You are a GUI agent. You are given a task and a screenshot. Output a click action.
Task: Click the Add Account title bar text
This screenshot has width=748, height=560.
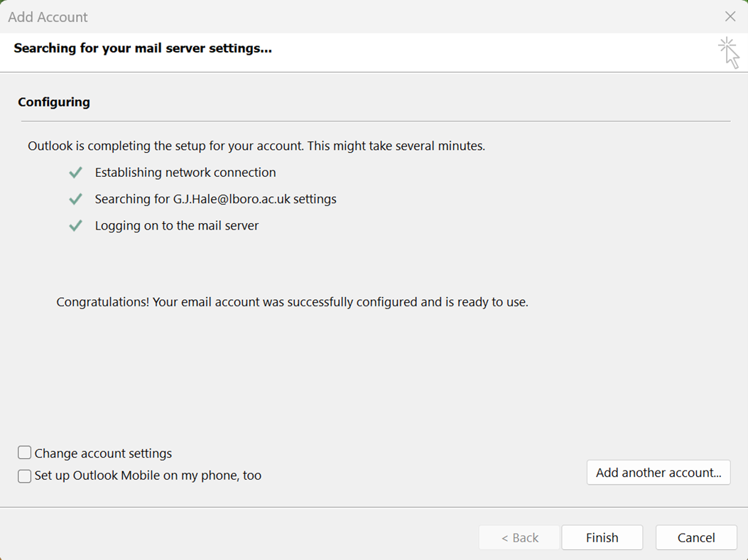48,16
